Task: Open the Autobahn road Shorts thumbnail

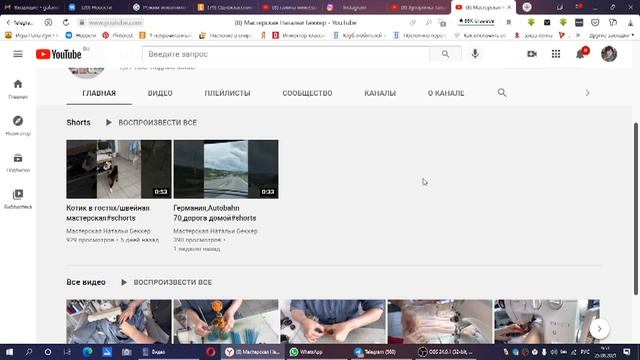Action: click(226, 169)
